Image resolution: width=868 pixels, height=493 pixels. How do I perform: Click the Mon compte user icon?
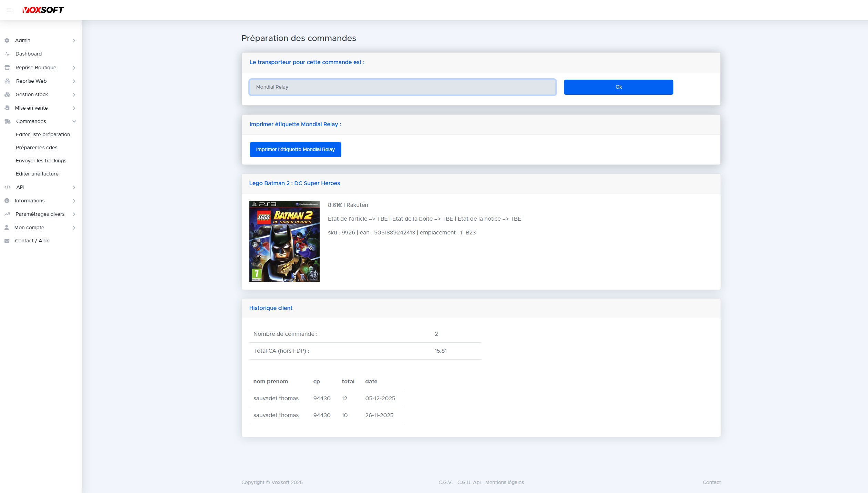[7, 228]
